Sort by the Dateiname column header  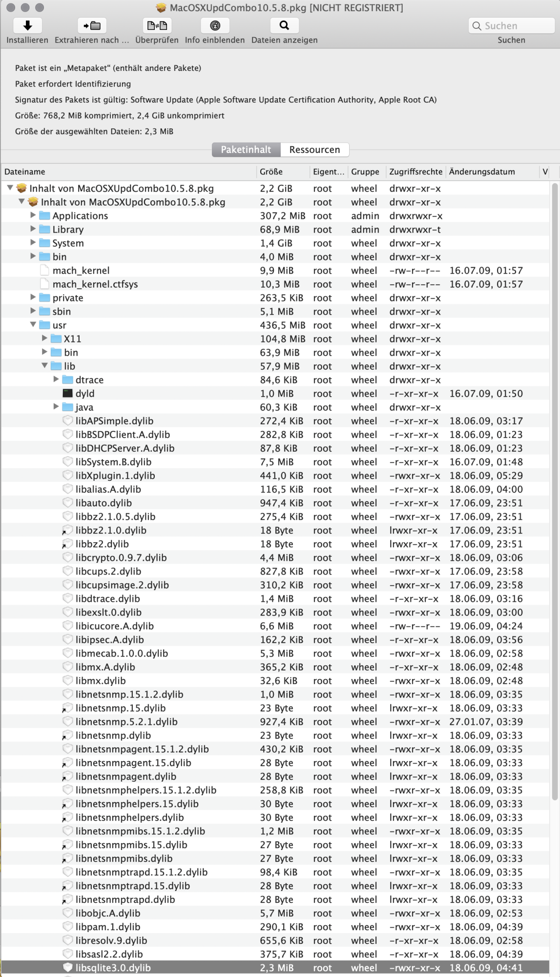tap(129, 172)
